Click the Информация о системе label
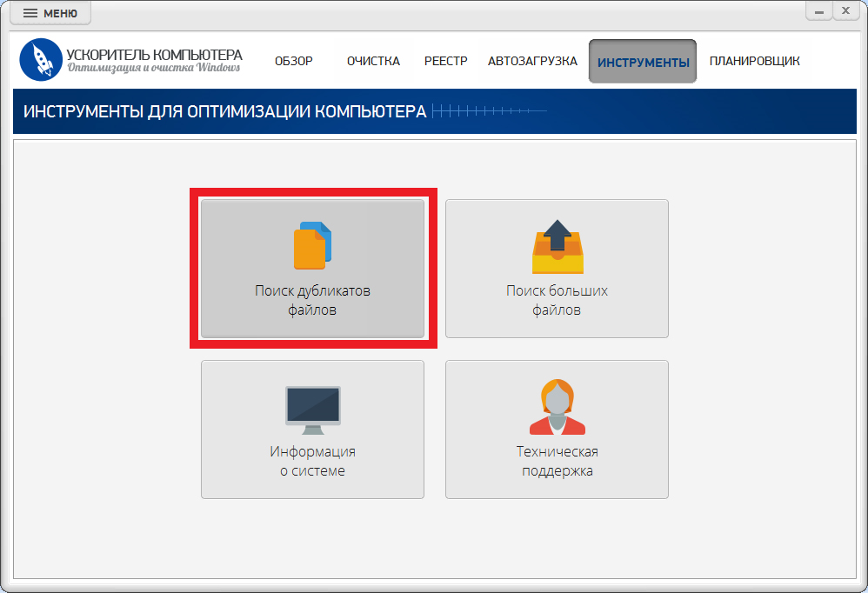Screen dimensions: 868x593 pyautogui.click(x=313, y=462)
